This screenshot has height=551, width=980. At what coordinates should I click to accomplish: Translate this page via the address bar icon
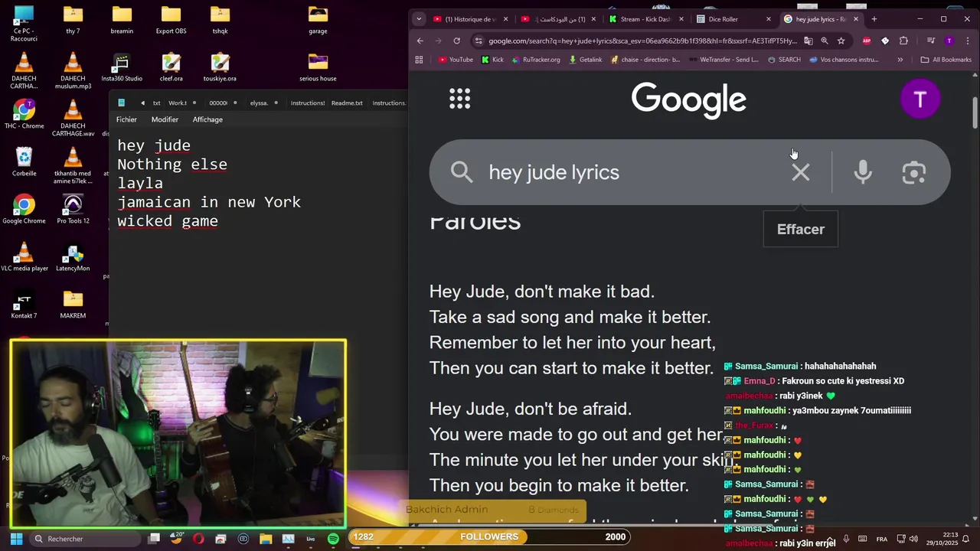click(808, 41)
